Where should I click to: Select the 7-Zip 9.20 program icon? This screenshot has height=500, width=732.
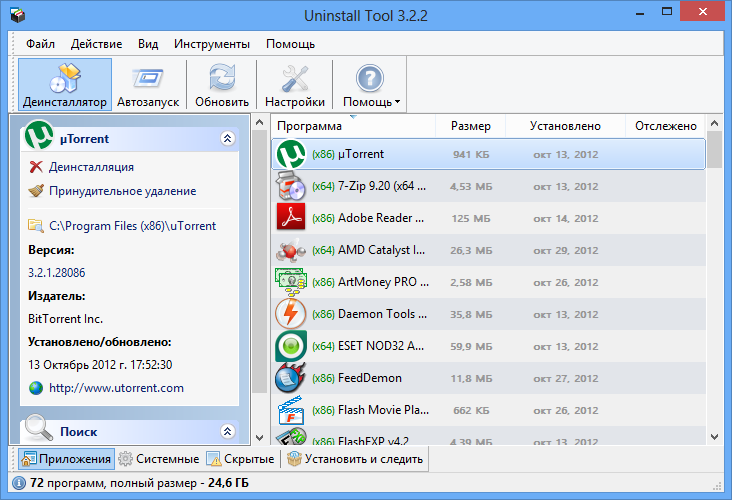[291, 186]
